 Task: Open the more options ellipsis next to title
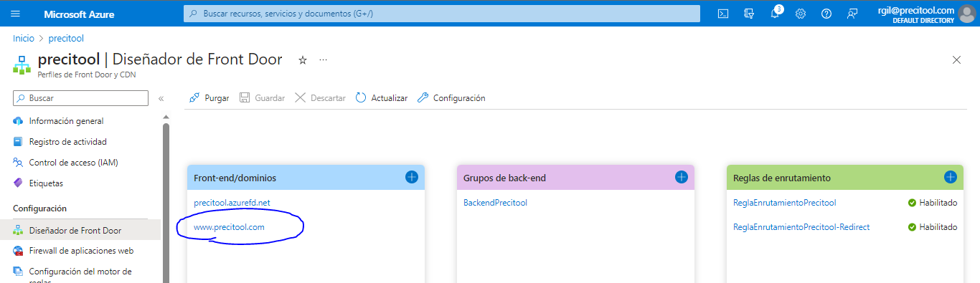[323, 60]
